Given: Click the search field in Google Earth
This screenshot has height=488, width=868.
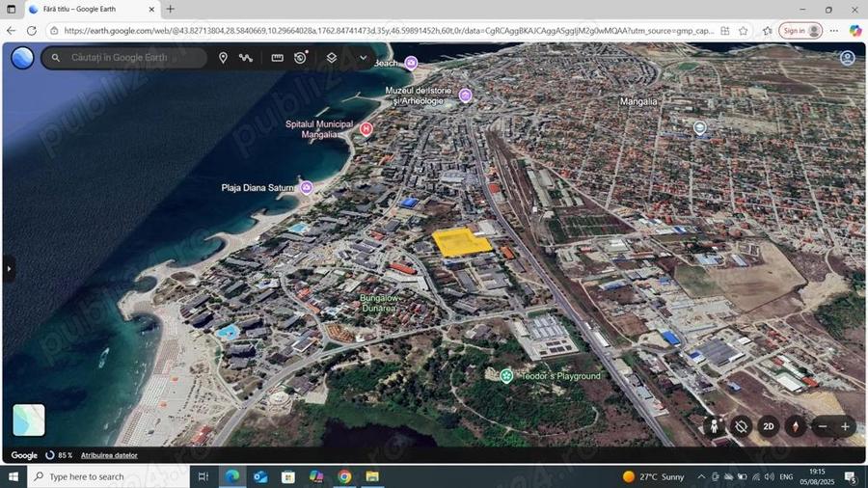Looking at the screenshot, I should pos(124,58).
